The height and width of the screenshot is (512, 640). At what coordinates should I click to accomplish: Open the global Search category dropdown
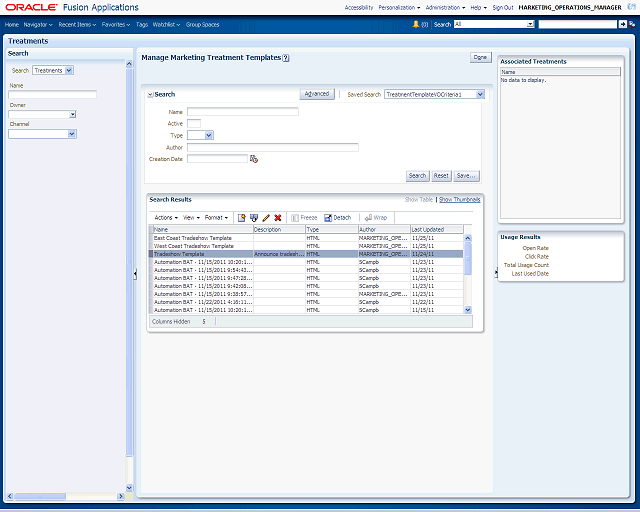point(530,24)
